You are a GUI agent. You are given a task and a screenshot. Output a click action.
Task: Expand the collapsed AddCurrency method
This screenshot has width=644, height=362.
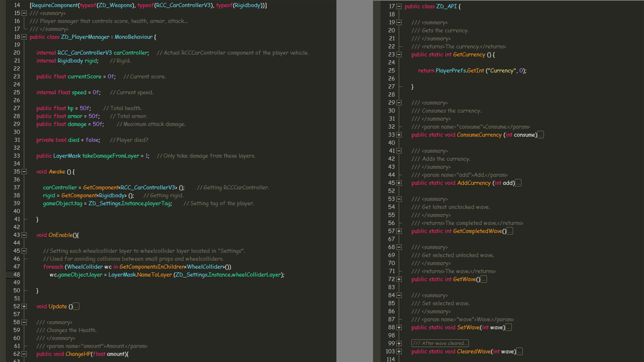pos(399,183)
